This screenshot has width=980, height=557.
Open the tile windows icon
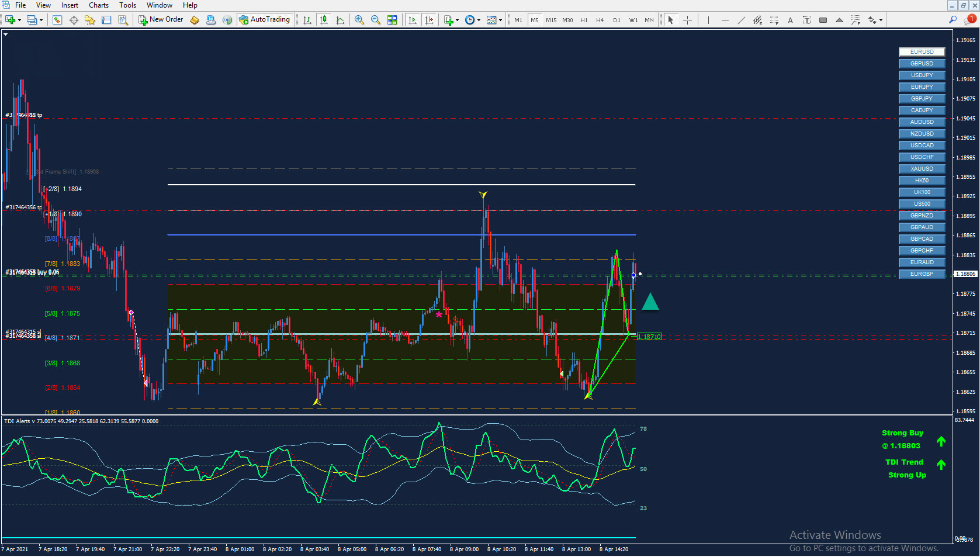(392, 20)
